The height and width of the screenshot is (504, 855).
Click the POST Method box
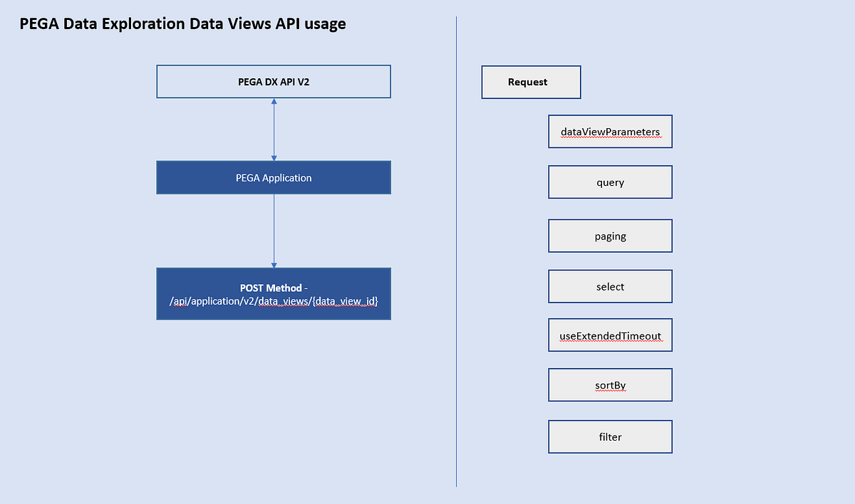tap(273, 293)
